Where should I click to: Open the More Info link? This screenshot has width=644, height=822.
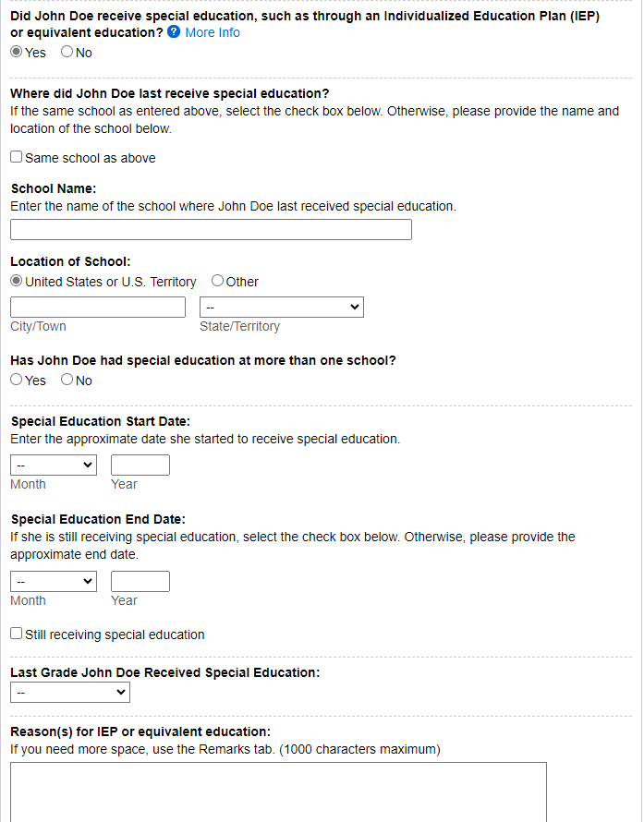pyautogui.click(x=213, y=32)
